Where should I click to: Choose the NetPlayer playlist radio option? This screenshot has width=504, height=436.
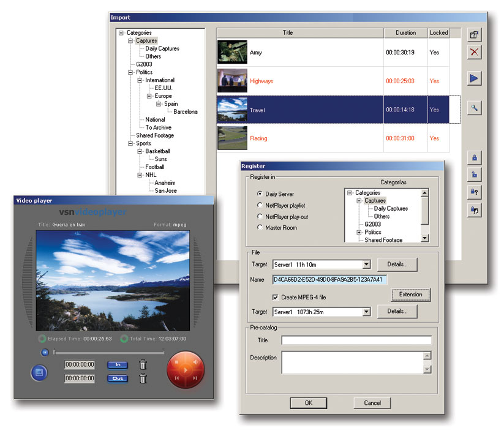pos(260,205)
